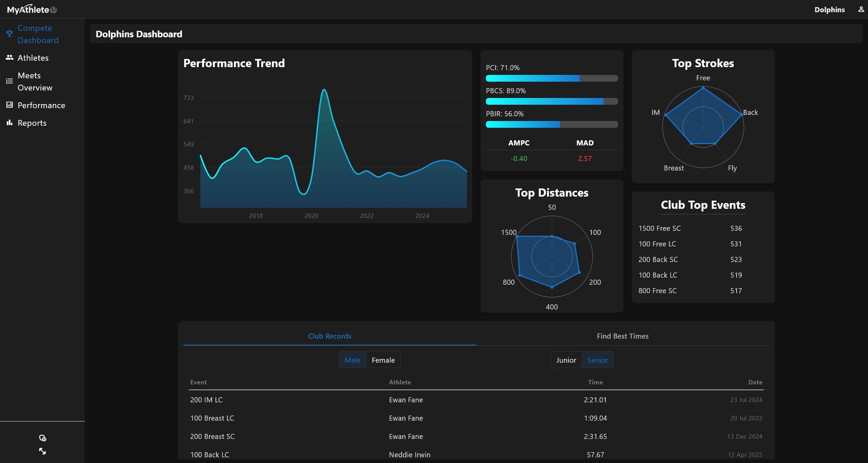The height and width of the screenshot is (463, 868).
Task: Click the Performance chart icon in sidebar
Action: coord(9,105)
